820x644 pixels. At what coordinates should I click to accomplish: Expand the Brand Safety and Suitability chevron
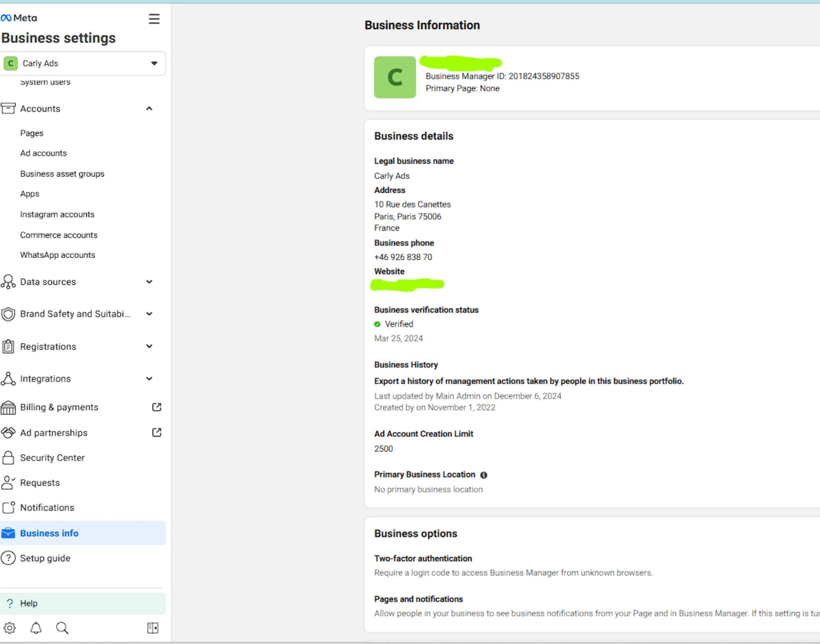pos(149,314)
